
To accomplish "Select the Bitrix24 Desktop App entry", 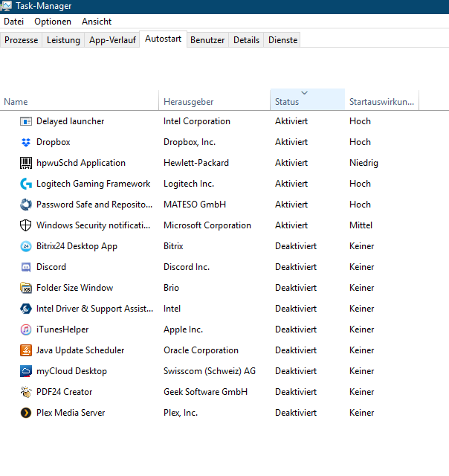I will [77, 246].
